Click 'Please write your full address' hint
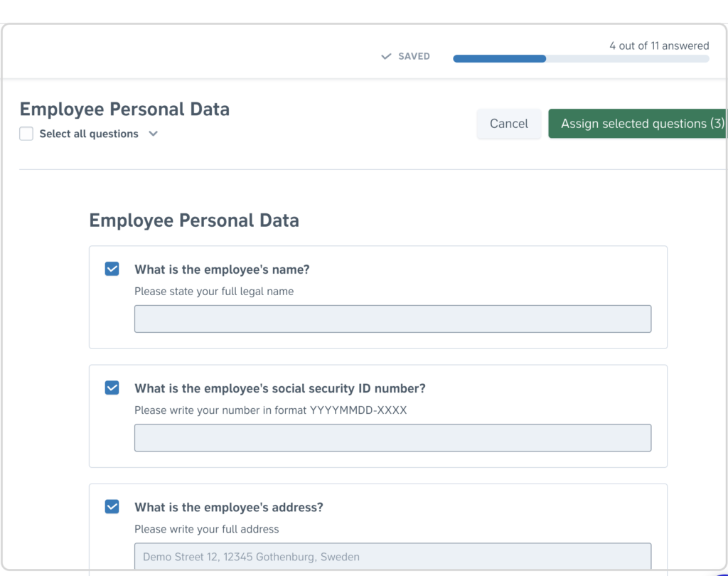This screenshot has width=728, height=576. pos(207,529)
